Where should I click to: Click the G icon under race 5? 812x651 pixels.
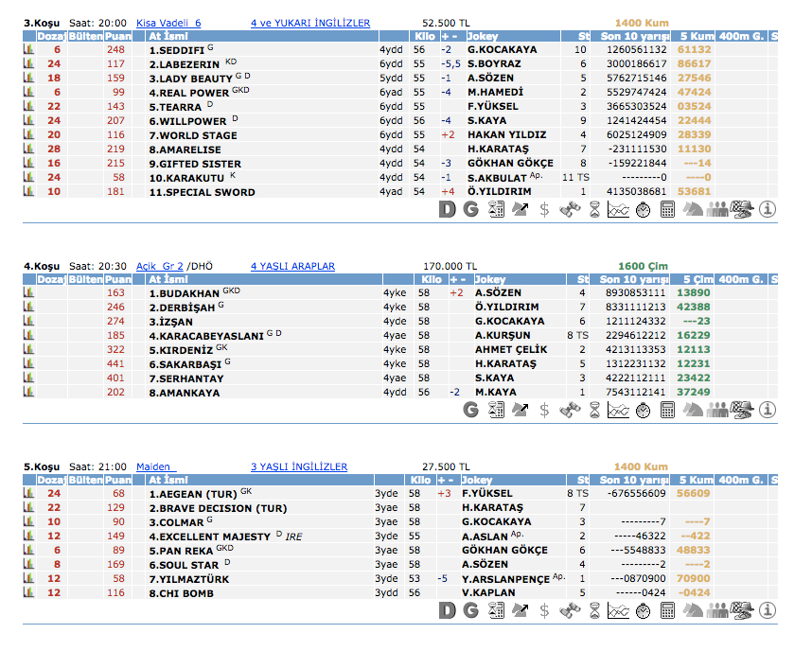(x=470, y=610)
